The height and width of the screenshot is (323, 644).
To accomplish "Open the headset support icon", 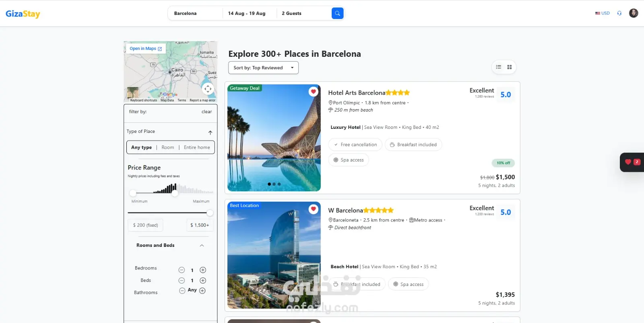I will click(619, 13).
